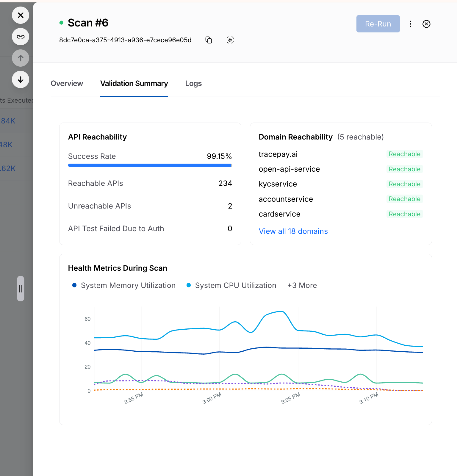This screenshot has height=476, width=457.
Task: Click the scan ID text 8dc7e0ca
Action: pos(125,40)
